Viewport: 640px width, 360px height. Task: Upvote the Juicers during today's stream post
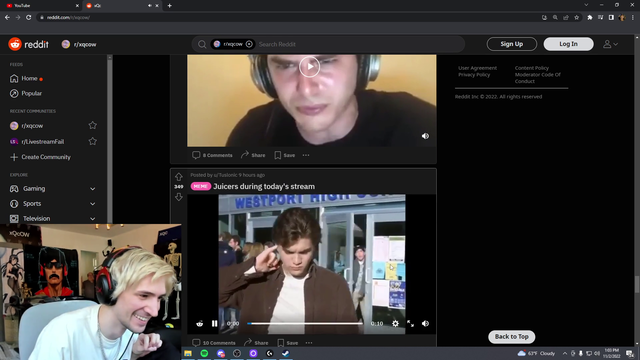[178, 177]
